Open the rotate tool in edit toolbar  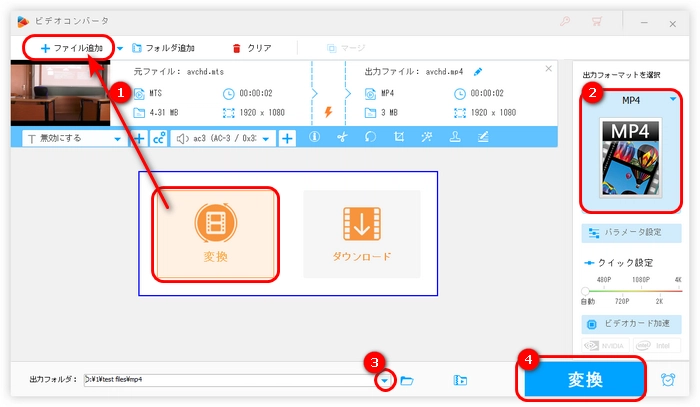click(x=370, y=138)
